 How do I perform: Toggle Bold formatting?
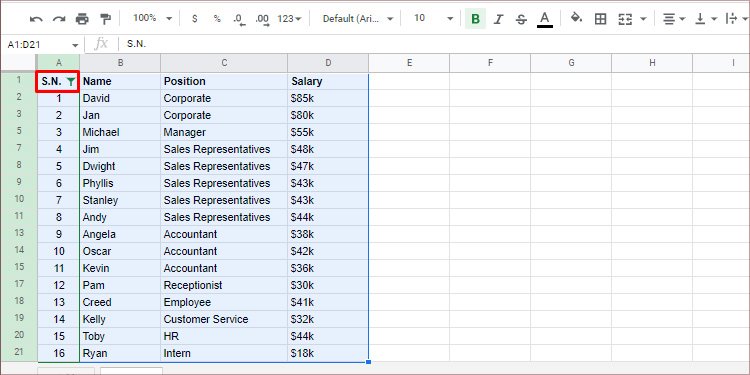[475, 19]
